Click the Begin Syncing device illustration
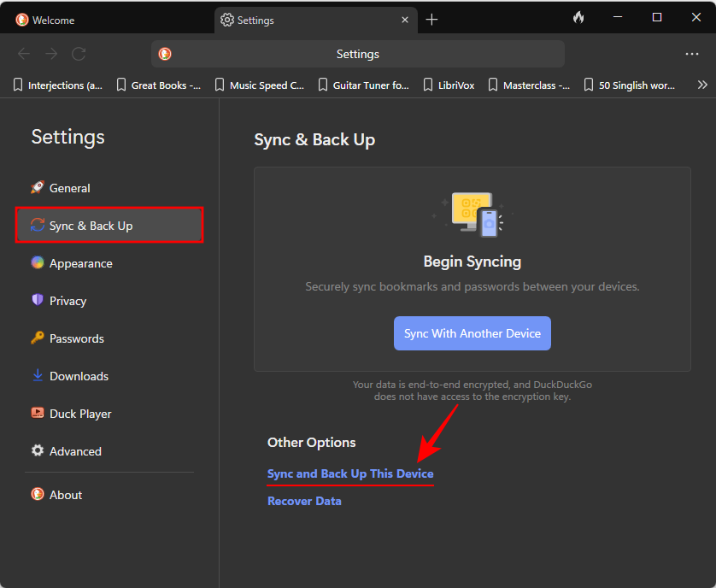Image resolution: width=716 pixels, height=588 pixels. (473, 215)
